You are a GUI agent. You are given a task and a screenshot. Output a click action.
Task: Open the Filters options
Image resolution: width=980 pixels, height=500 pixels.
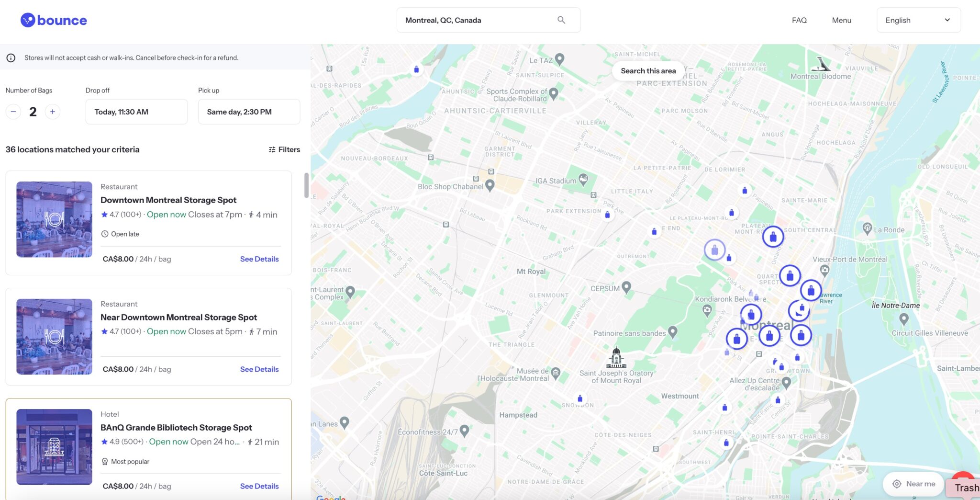pyautogui.click(x=284, y=149)
